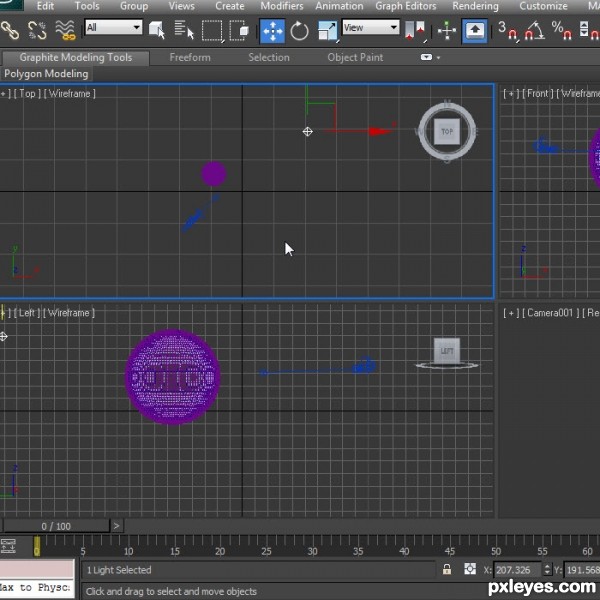Advance one frame with the > arrow
600x600 pixels.
(x=116, y=527)
